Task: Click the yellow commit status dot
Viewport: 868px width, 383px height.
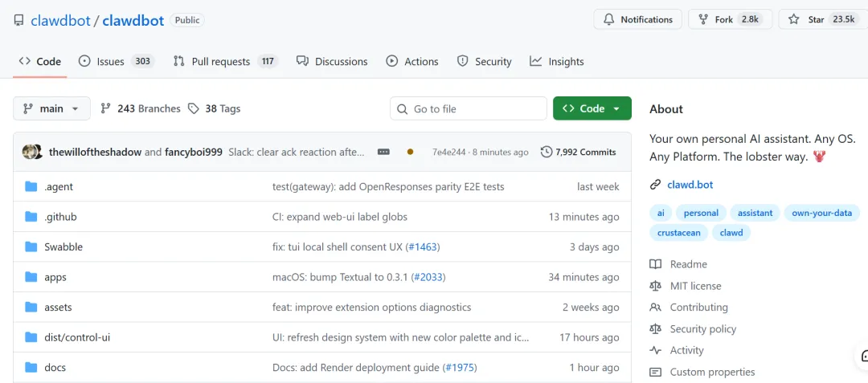Action: click(410, 152)
